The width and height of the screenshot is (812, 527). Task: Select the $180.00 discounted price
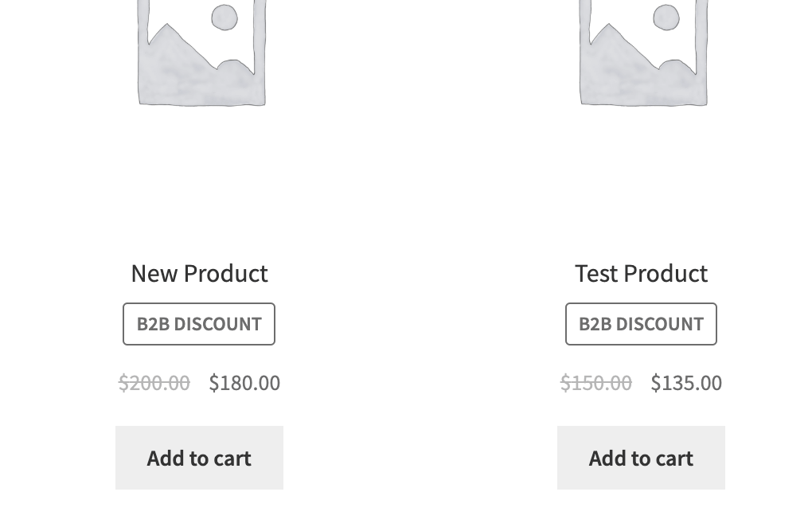pos(244,383)
